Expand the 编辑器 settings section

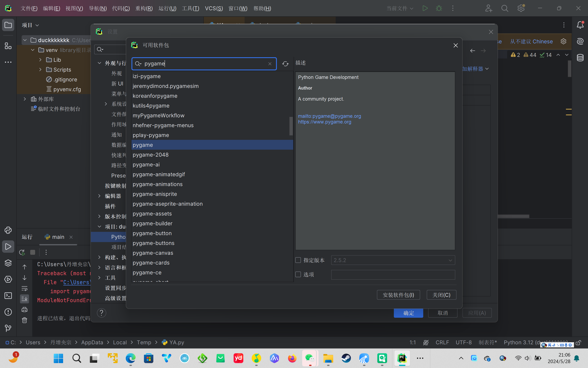(99, 196)
